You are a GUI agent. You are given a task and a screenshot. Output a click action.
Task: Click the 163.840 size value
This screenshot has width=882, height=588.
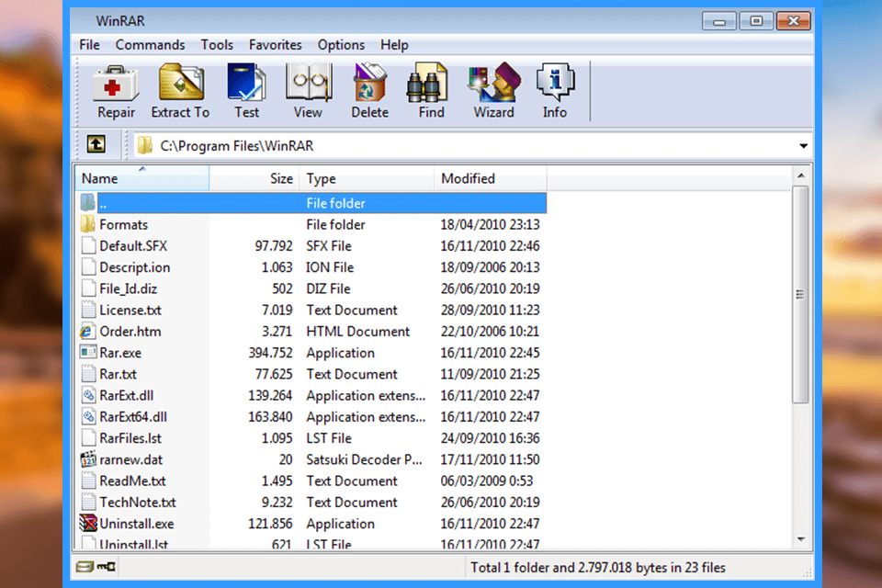tap(270, 417)
